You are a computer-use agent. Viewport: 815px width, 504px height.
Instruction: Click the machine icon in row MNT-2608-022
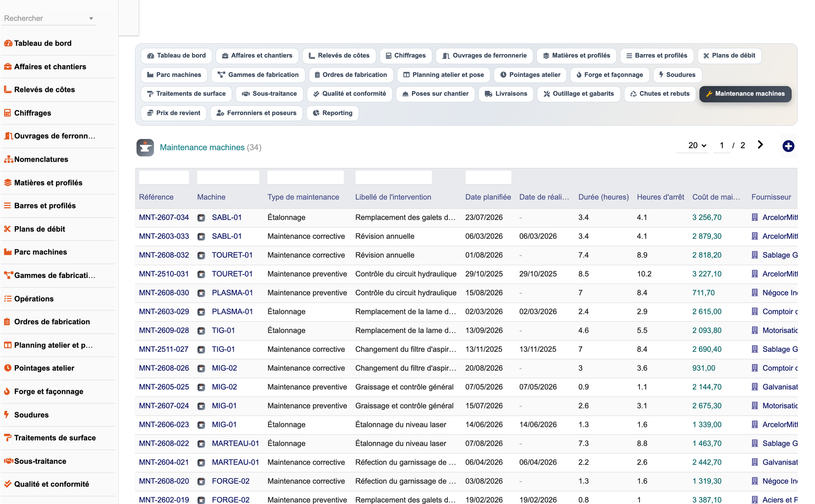pos(201,444)
